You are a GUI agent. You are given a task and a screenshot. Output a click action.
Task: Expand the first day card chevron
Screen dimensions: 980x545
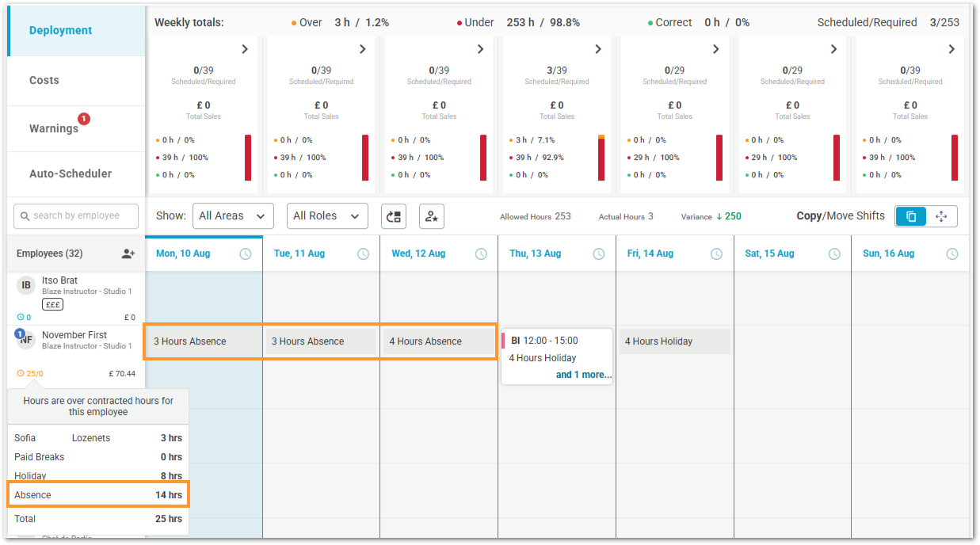(245, 49)
